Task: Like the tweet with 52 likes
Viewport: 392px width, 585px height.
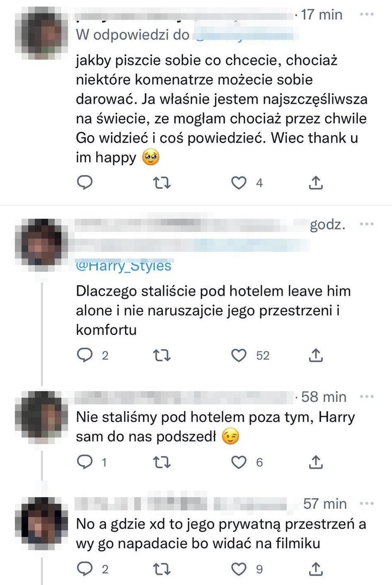Action: point(240,355)
